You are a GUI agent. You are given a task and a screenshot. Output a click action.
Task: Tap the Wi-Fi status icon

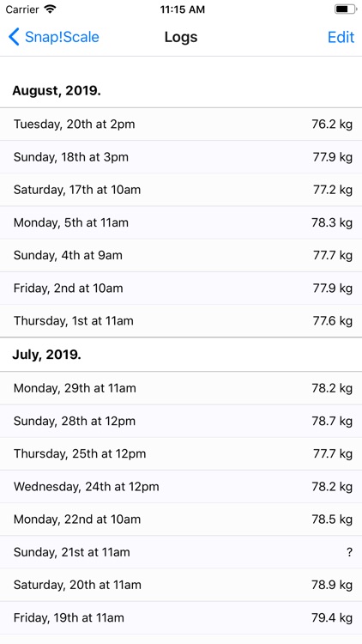[x=50, y=9]
